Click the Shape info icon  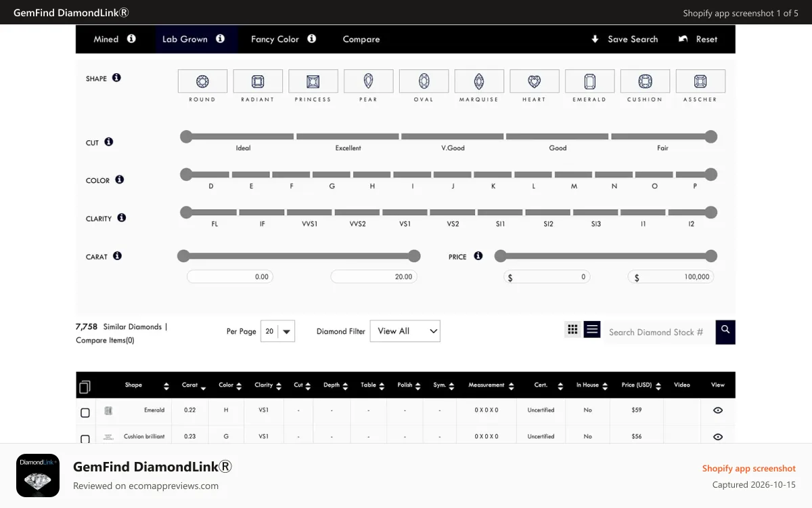click(116, 78)
